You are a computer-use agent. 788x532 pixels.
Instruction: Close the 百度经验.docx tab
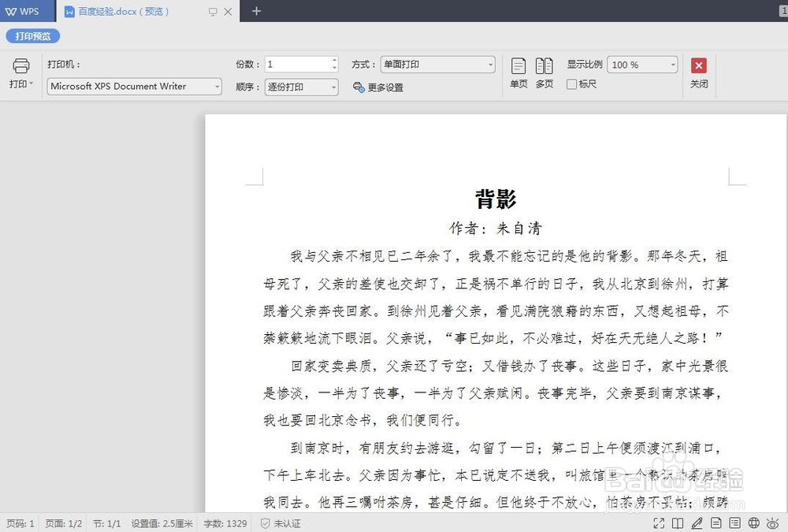click(228, 12)
